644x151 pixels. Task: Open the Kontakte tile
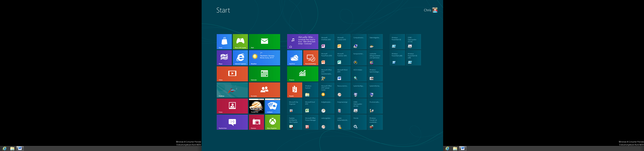265,90
